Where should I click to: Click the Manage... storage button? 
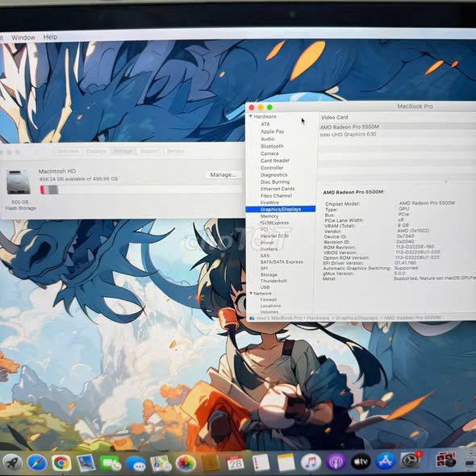(x=223, y=174)
